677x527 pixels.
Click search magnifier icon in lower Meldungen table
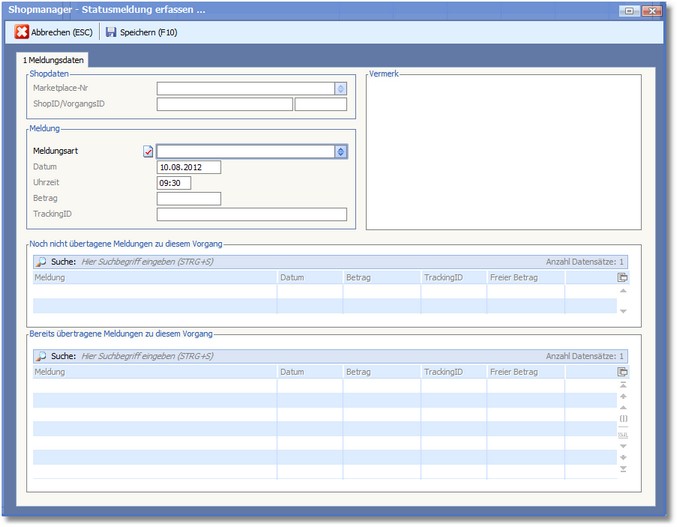[x=41, y=356]
